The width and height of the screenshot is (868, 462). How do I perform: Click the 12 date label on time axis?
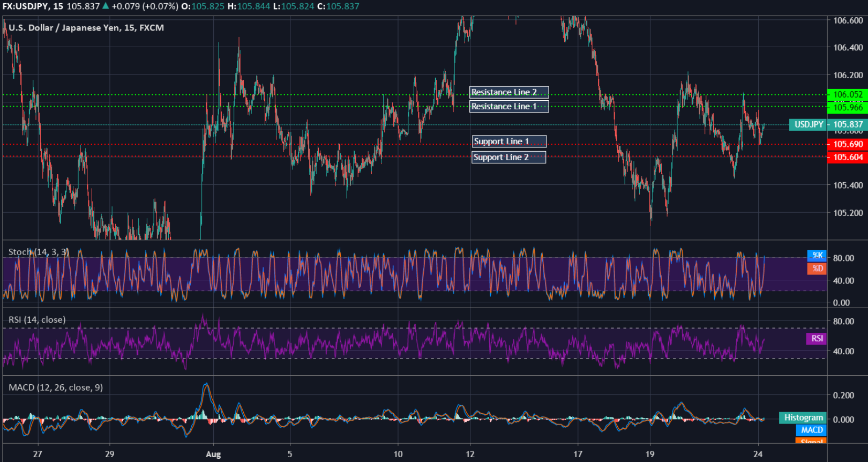pyautogui.click(x=470, y=454)
